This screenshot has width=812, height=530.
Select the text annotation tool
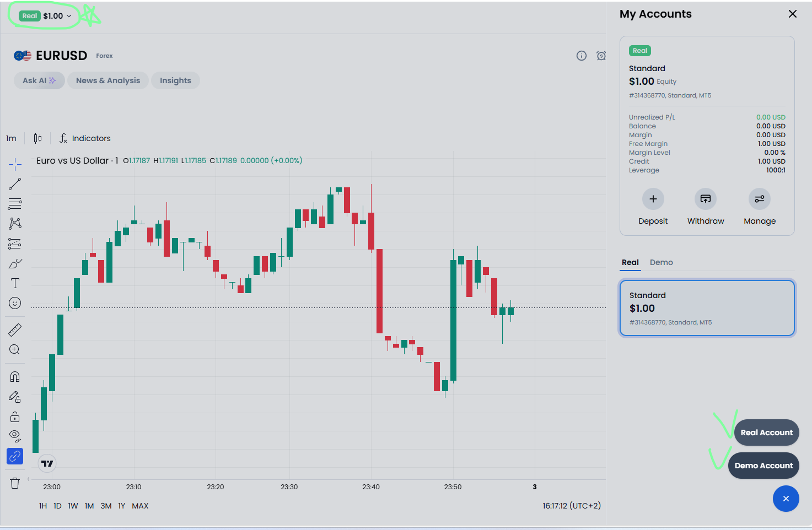pos(15,283)
